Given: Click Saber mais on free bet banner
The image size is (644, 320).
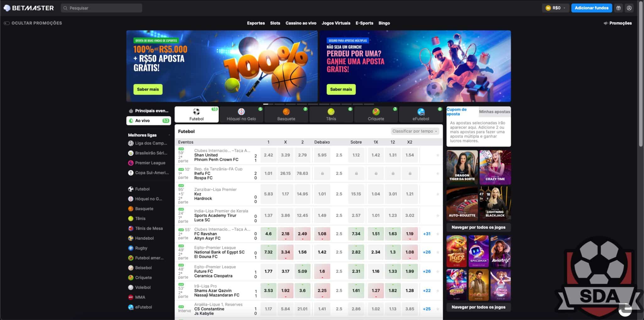Looking at the screenshot, I should (341, 89).
